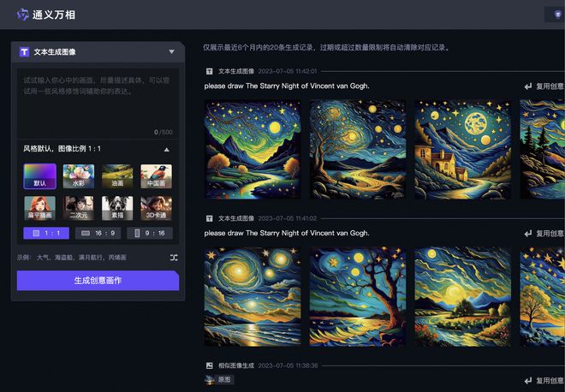Viewport: 565px width, 392px height.
Task: Open the 文本生成图像 mode dropdown arrow
Action: point(171,52)
